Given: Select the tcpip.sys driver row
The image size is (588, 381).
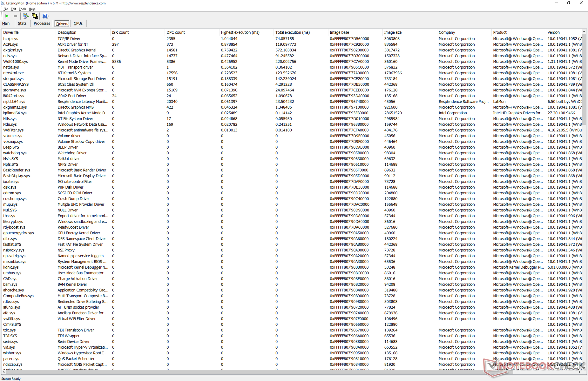Looking at the screenshot, I should pos(292,39).
